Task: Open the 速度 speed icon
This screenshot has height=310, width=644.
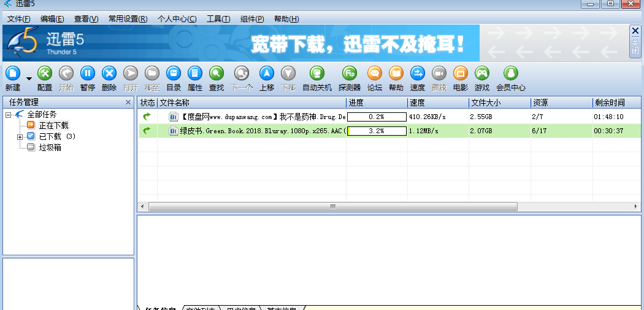Action: click(417, 74)
